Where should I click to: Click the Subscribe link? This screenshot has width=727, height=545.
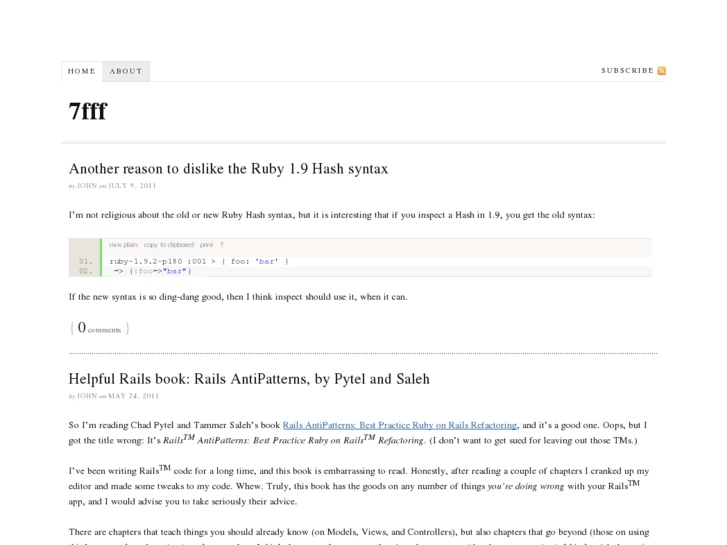tap(627, 71)
